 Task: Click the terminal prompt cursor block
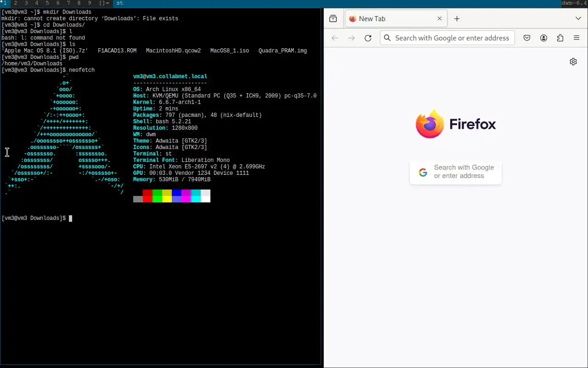coord(70,218)
